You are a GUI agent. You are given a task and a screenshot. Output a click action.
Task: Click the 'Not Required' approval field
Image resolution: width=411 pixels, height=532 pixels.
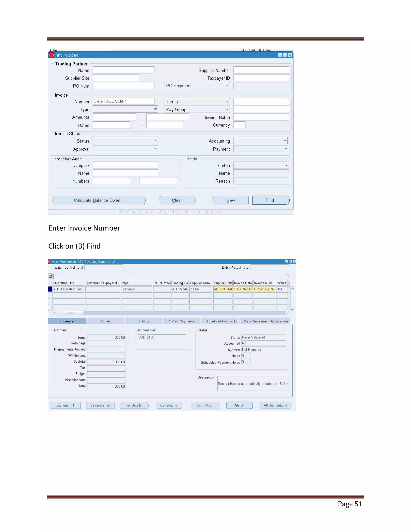[264, 350]
